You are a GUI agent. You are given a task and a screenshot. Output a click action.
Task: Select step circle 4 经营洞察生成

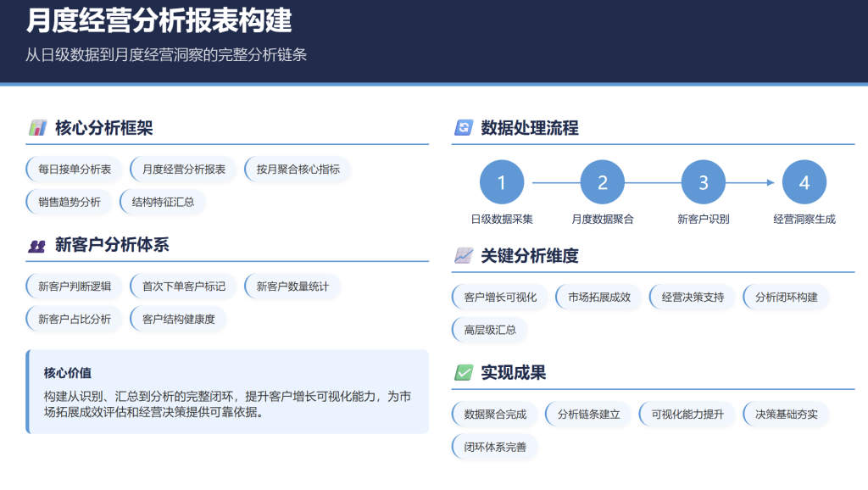[x=804, y=182]
